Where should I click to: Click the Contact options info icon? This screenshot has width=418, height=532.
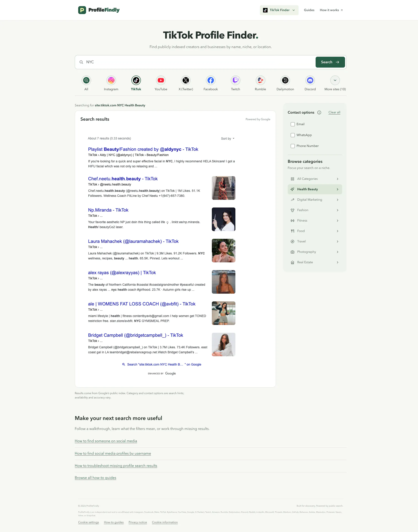[319, 112]
